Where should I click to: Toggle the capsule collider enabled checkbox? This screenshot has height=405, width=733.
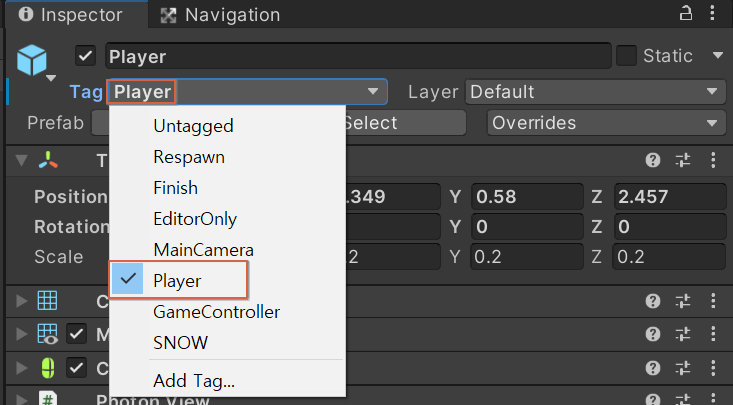[x=76, y=368]
